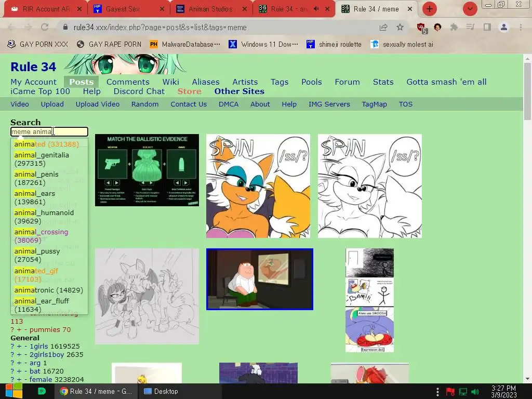Image resolution: width=532 pixels, height=399 pixels.
Task: Choose animated_gif from suggestions
Action: coord(49,275)
